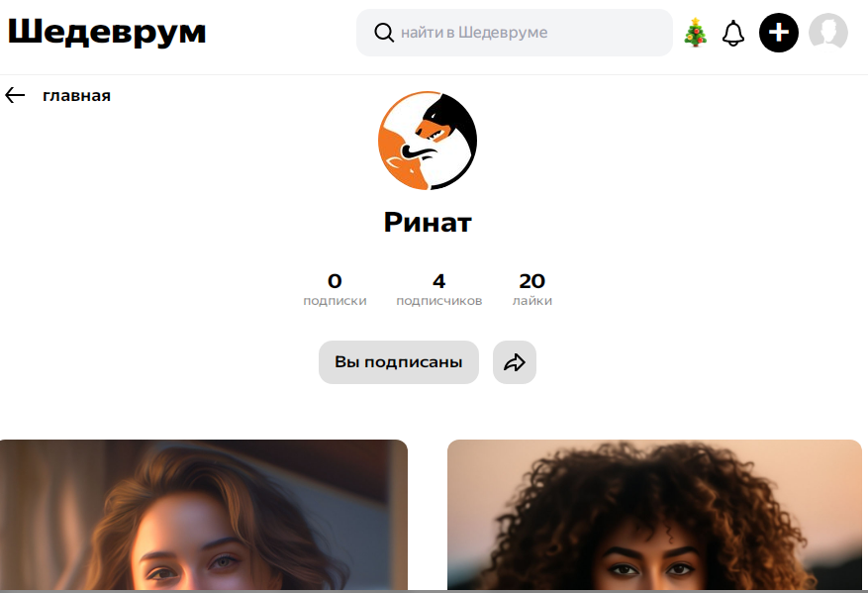Image resolution: width=868 pixels, height=593 pixels.
Task: Click the profile name Ринат
Action: 428,223
